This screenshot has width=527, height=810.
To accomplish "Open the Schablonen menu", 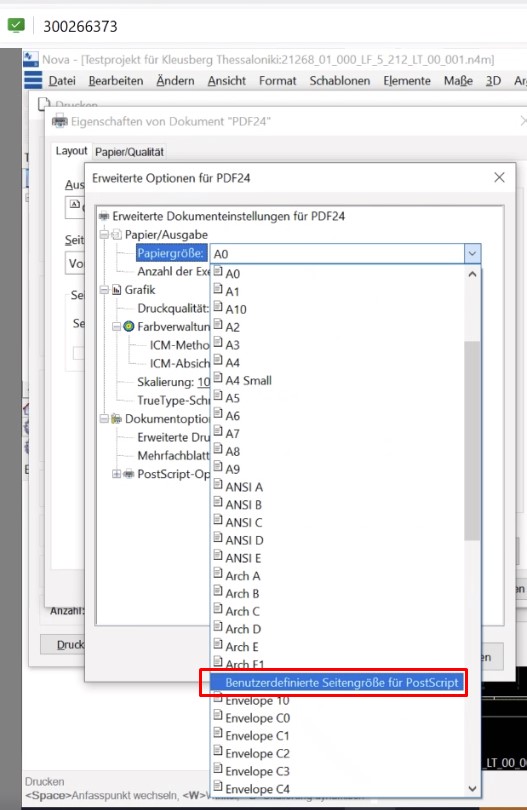I will coord(340,81).
